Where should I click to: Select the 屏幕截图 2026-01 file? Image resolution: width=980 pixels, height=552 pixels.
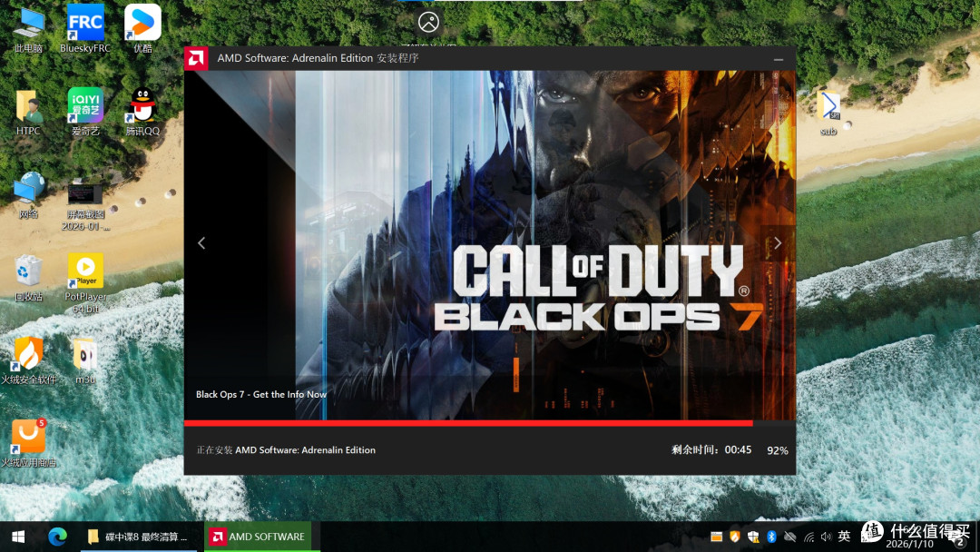point(85,206)
